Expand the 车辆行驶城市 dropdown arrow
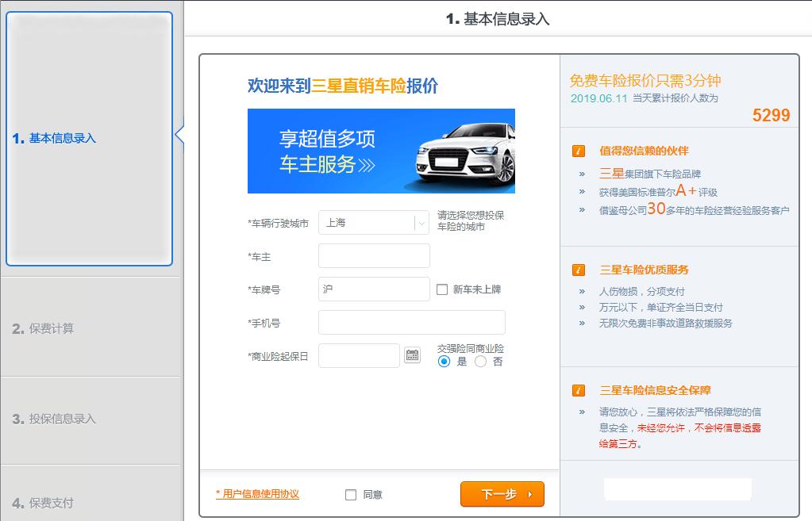This screenshot has width=812, height=521. coord(421,224)
